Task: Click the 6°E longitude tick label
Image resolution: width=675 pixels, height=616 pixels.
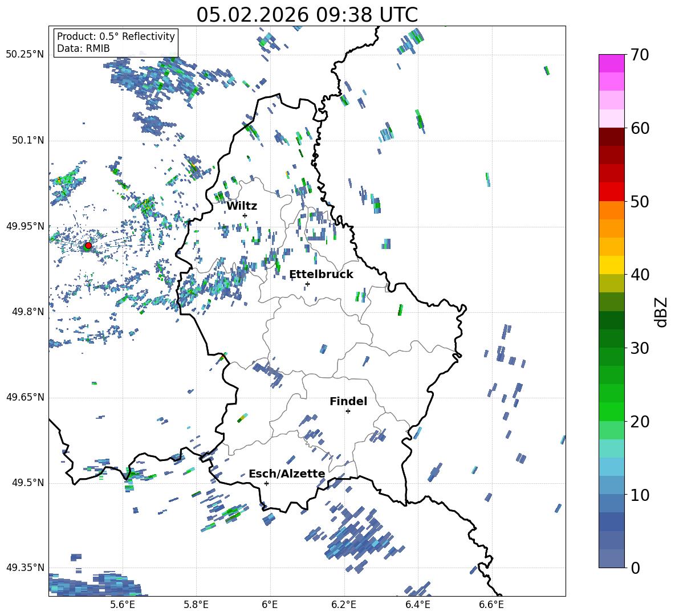Action: 270,605
